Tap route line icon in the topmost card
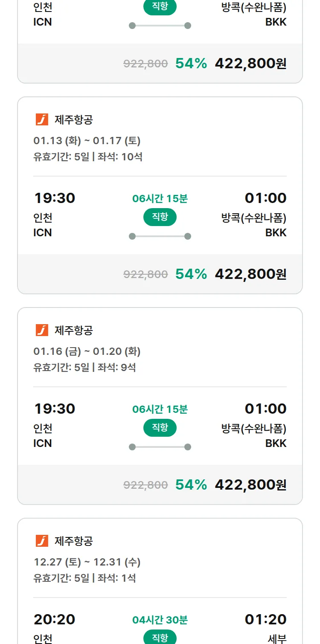The image size is (320, 644). [x=160, y=26]
